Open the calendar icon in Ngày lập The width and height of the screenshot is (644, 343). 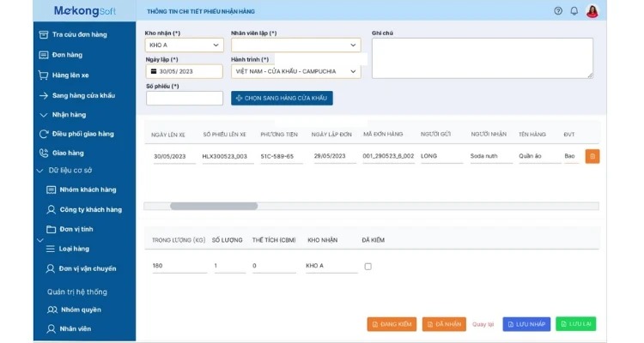153,72
